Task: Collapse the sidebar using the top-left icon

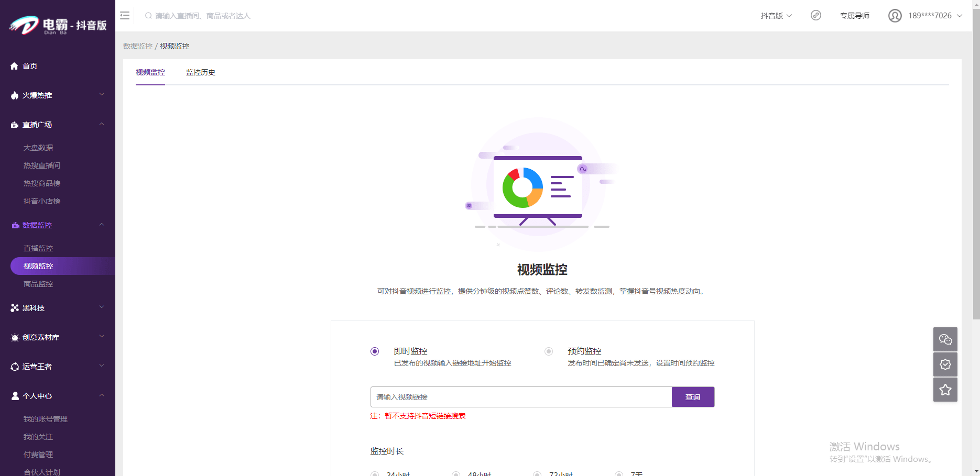Action: [124, 15]
